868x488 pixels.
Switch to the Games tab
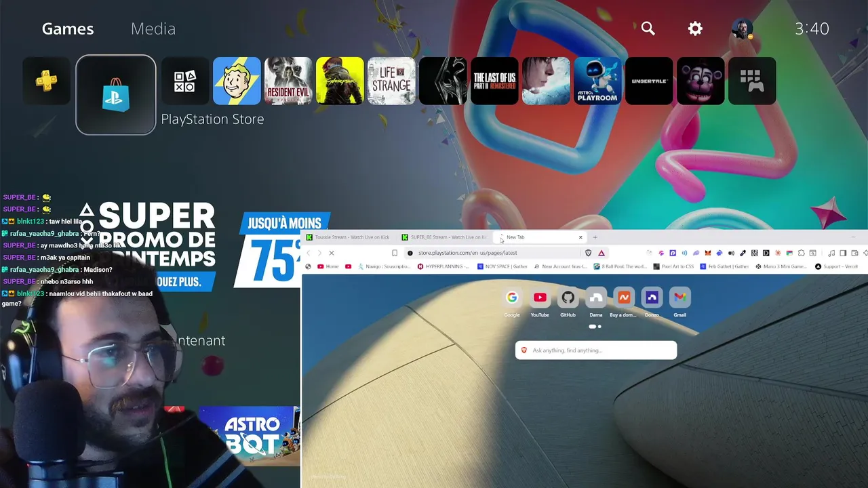tap(68, 28)
